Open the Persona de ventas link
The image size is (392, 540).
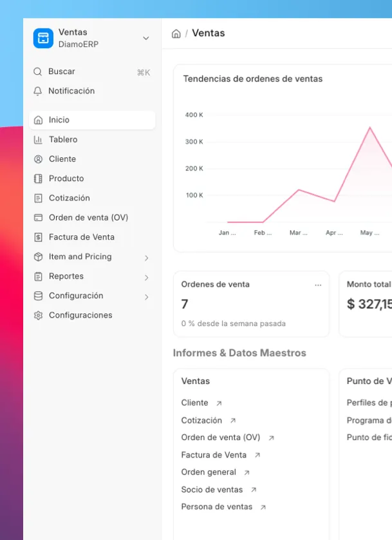[x=217, y=506]
